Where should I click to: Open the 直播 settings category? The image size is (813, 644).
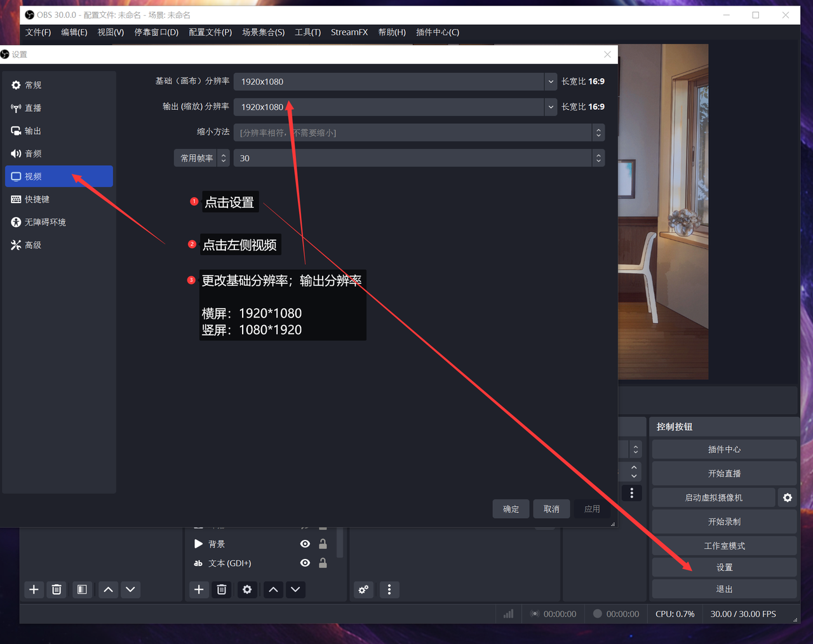(58, 108)
